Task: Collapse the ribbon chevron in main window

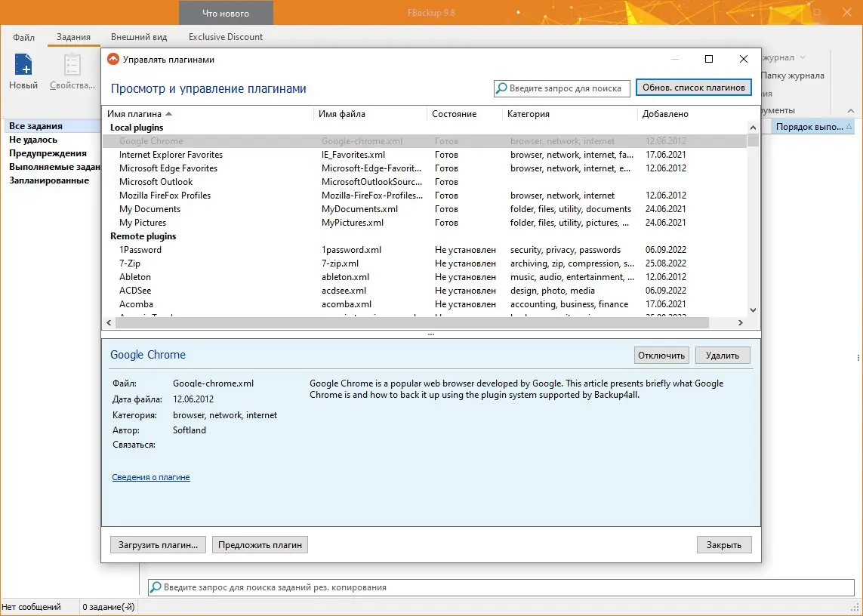Action: pyautogui.click(x=851, y=111)
